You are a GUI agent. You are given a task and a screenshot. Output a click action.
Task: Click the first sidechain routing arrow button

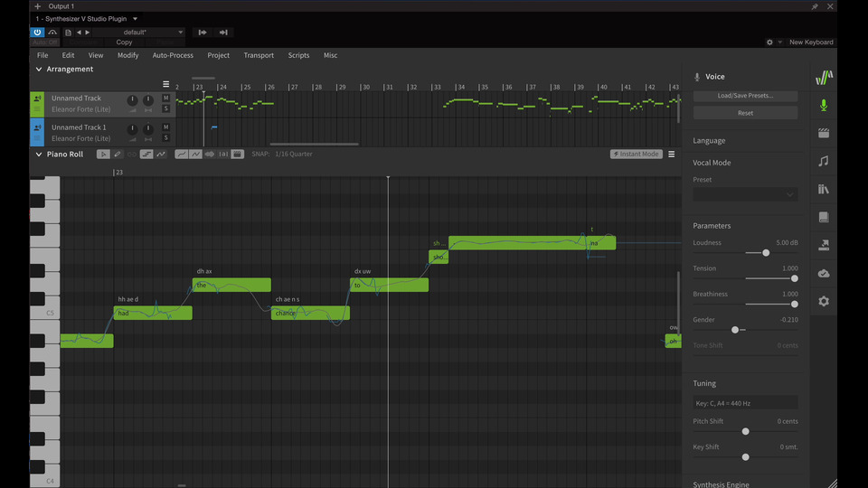click(x=203, y=33)
